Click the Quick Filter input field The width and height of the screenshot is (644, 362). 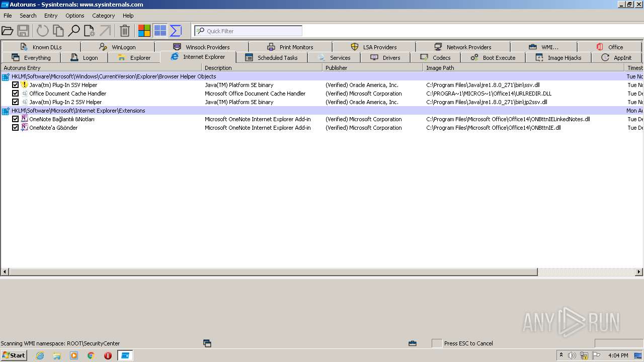(x=248, y=31)
